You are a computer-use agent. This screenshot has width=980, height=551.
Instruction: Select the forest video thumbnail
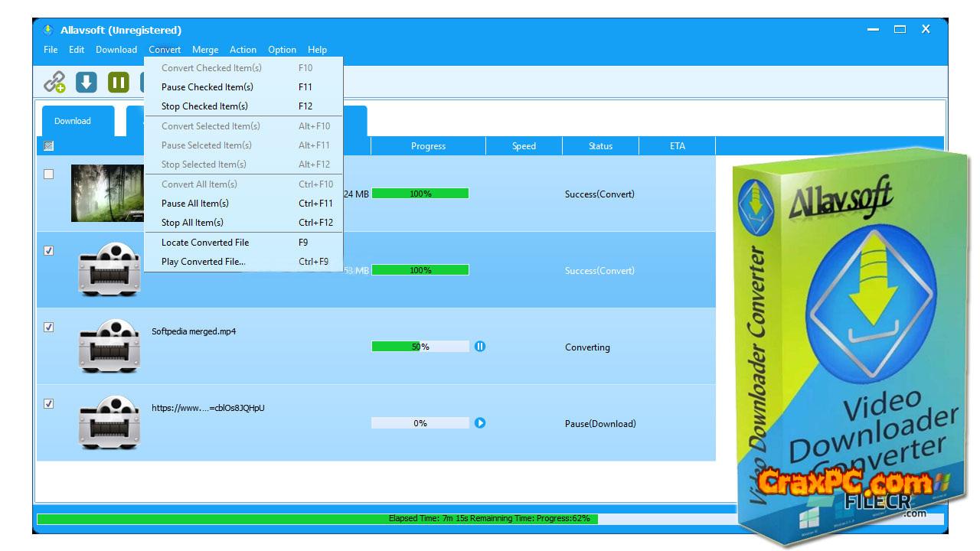point(107,194)
